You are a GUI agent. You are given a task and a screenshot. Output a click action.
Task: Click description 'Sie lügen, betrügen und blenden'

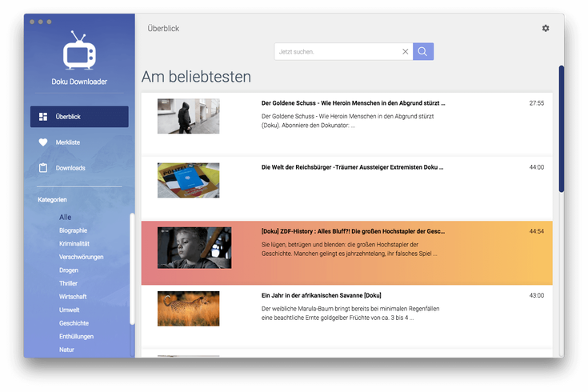point(349,249)
